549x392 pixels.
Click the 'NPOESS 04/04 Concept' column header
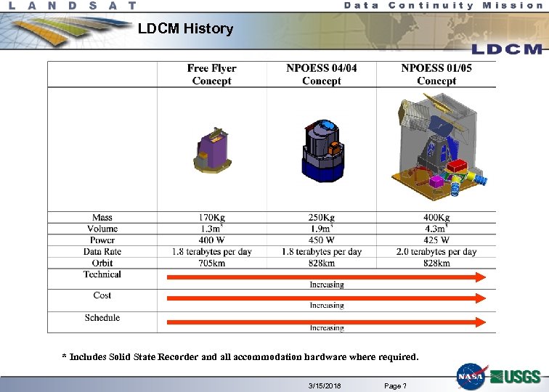point(322,74)
